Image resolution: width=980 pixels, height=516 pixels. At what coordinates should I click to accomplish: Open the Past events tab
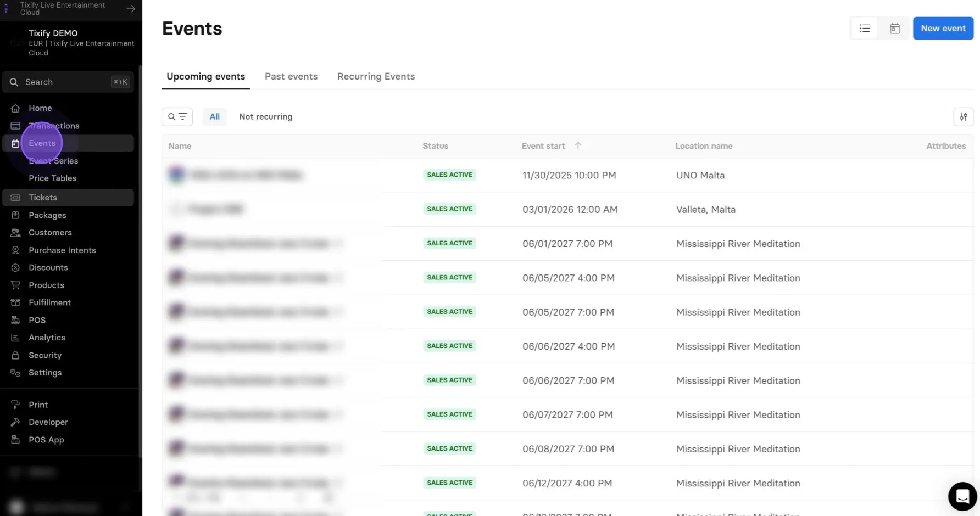[291, 76]
